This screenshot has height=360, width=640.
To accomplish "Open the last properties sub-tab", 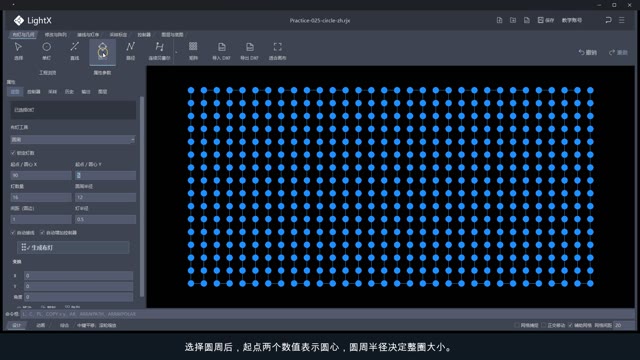I will [102, 92].
